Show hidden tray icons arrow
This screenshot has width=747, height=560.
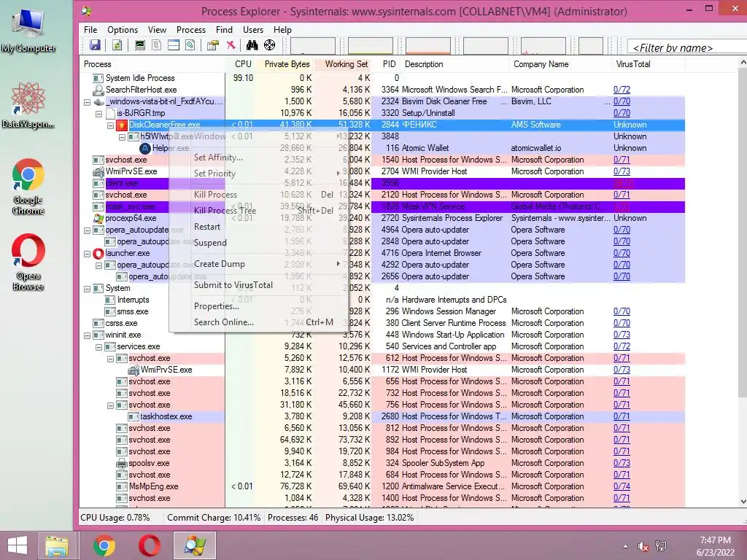coord(625,546)
